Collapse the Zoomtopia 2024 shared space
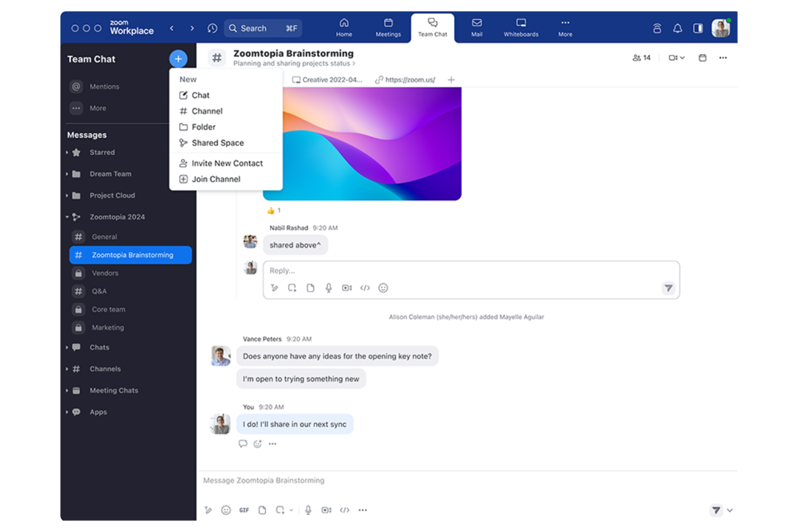 coord(67,217)
